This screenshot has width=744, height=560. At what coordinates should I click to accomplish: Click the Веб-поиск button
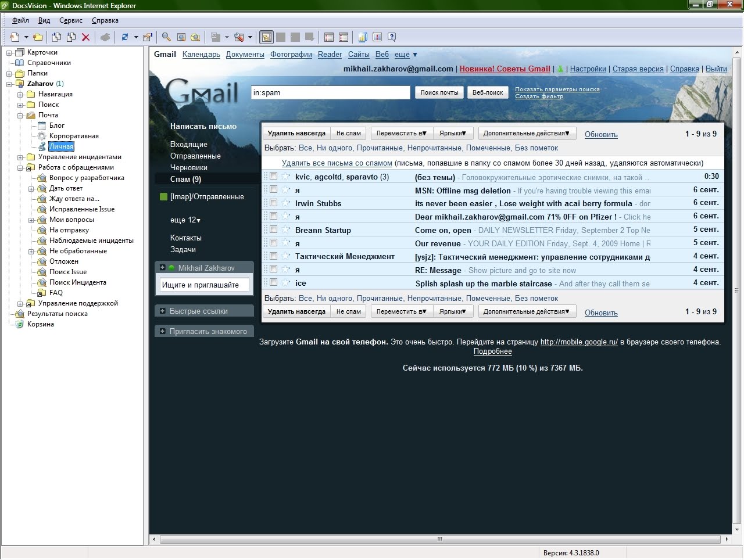488,92
